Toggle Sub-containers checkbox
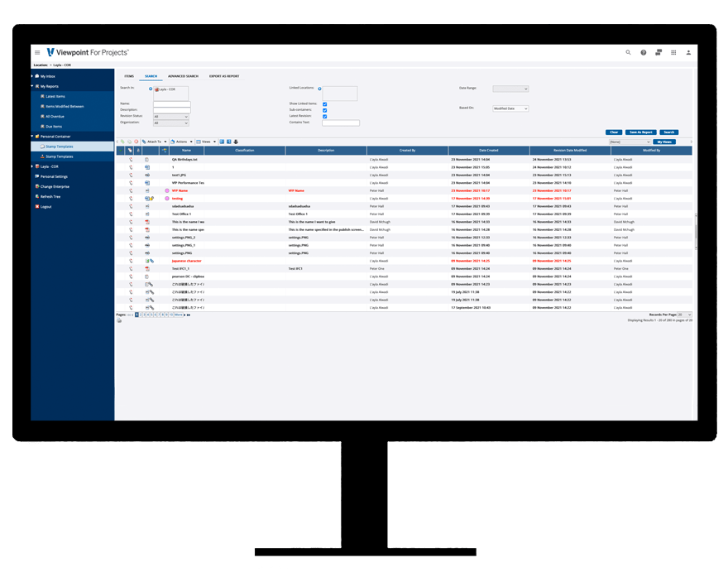Image resolution: width=728 pixels, height=572 pixels. 324,110
